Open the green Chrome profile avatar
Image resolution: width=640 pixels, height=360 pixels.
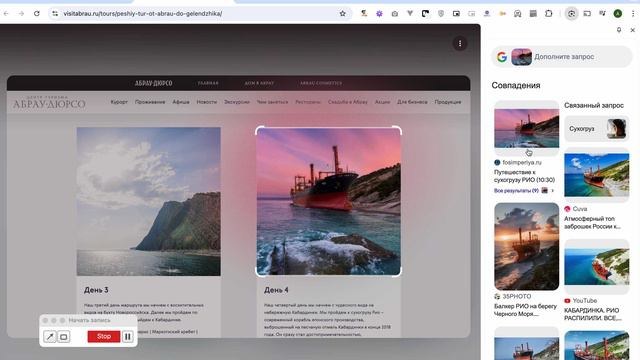pyautogui.click(x=618, y=13)
